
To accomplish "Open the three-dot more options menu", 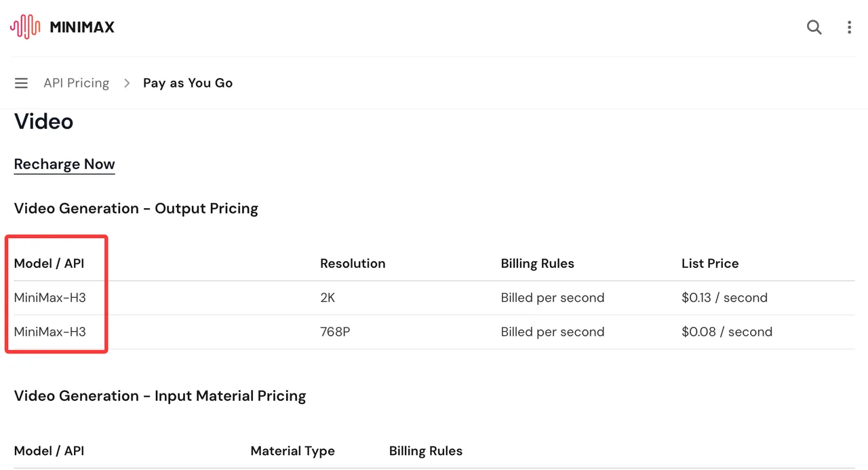I will tap(849, 27).
